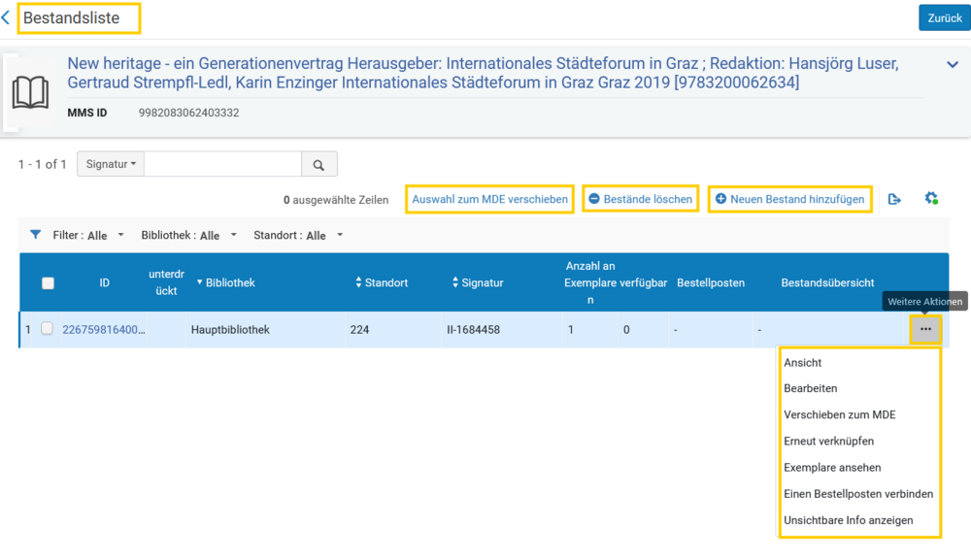Image resolution: width=971 pixels, height=560 pixels.
Task: Click the Zurück button
Action: pos(945,17)
